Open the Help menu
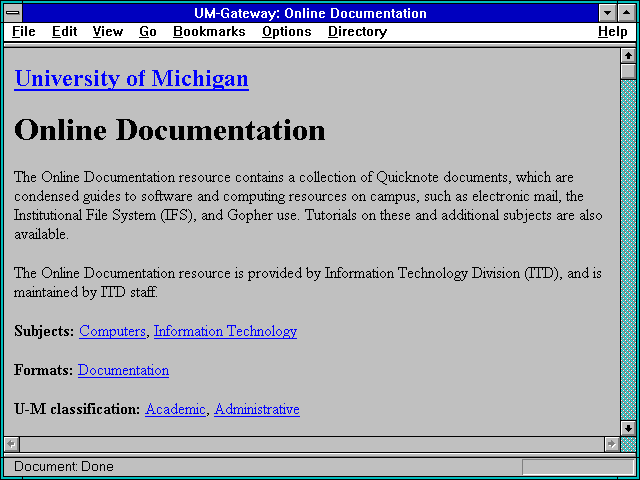640x480 pixels. (x=613, y=32)
